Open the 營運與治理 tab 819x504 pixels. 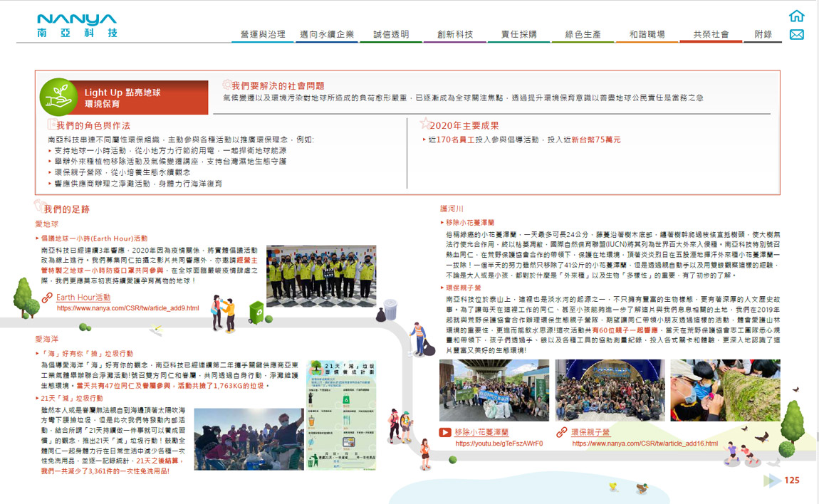pyautogui.click(x=263, y=34)
